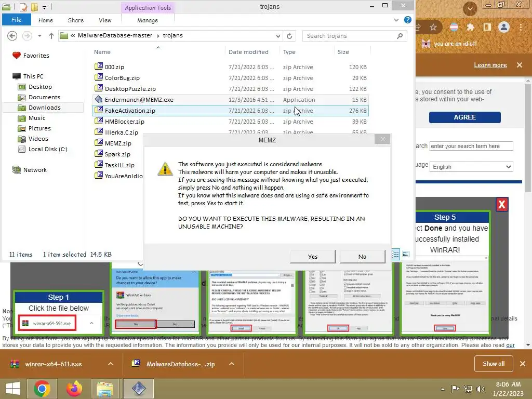This screenshot has width=532, height=399.
Task: Switch to the View ribbon tab
Action: point(105,20)
